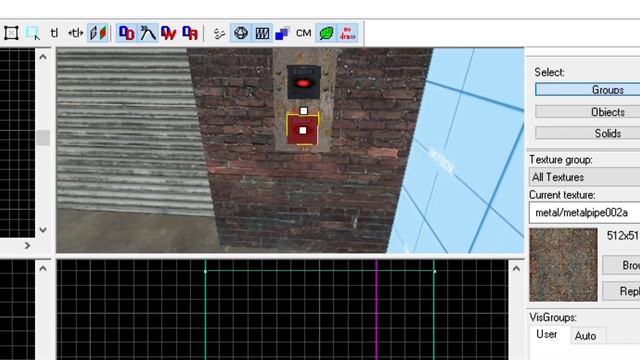Screen dimensions: 640x360
Task: Click the red button brush in 3D view
Action: (302, 130)
